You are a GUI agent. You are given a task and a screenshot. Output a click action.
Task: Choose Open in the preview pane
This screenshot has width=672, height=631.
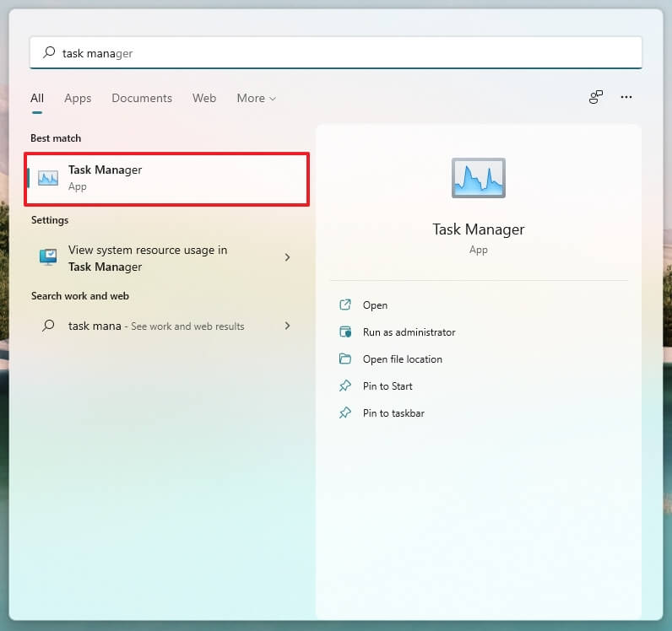coord(375,305)
